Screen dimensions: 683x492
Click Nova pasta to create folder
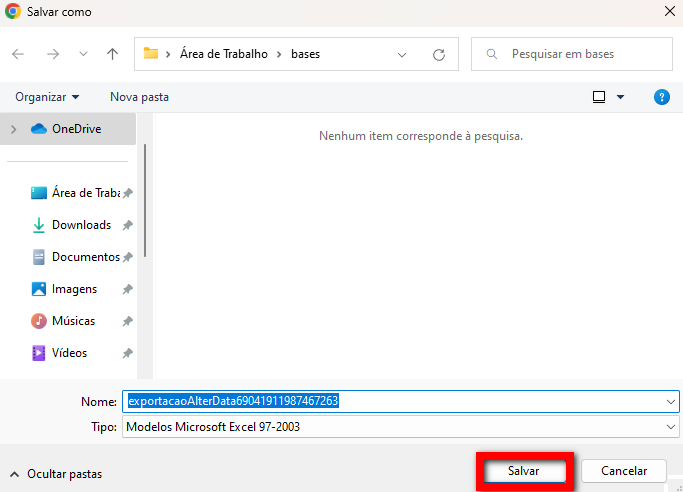139,97
